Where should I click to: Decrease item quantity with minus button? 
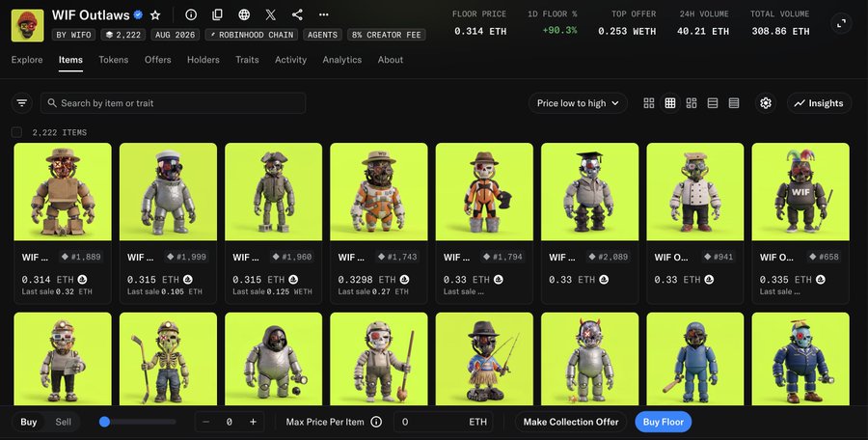point(206,422)
